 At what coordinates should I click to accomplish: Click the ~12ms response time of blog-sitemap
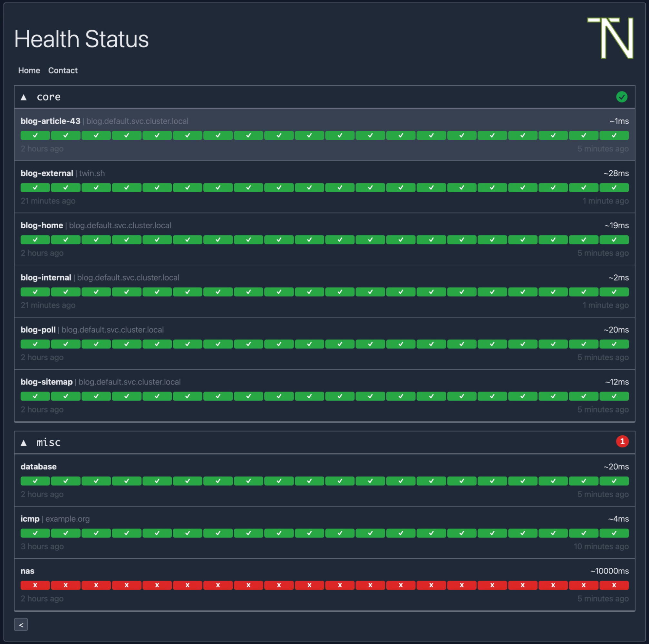617,382
